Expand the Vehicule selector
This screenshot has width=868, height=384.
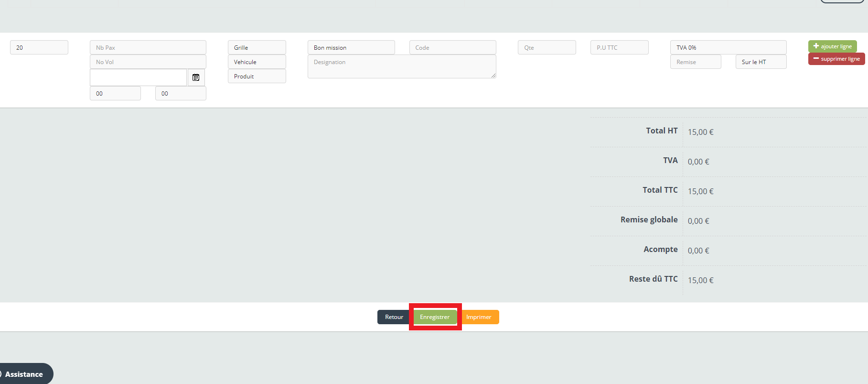click(x=257, y=62)
